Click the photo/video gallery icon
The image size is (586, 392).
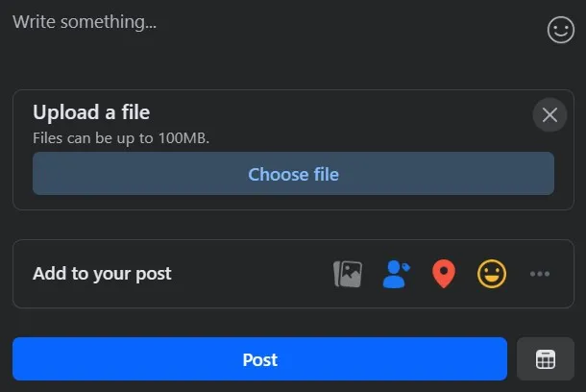click(x=348, y=274)
